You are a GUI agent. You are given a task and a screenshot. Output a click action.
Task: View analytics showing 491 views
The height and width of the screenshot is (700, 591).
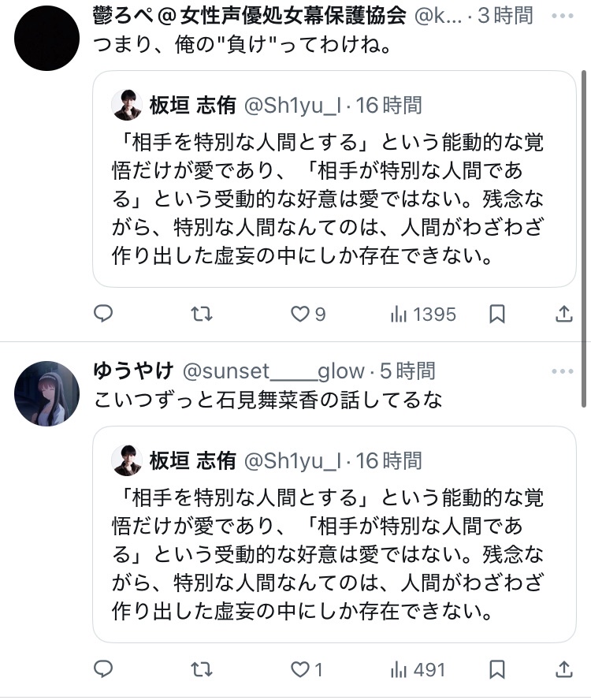pos(418,669)
